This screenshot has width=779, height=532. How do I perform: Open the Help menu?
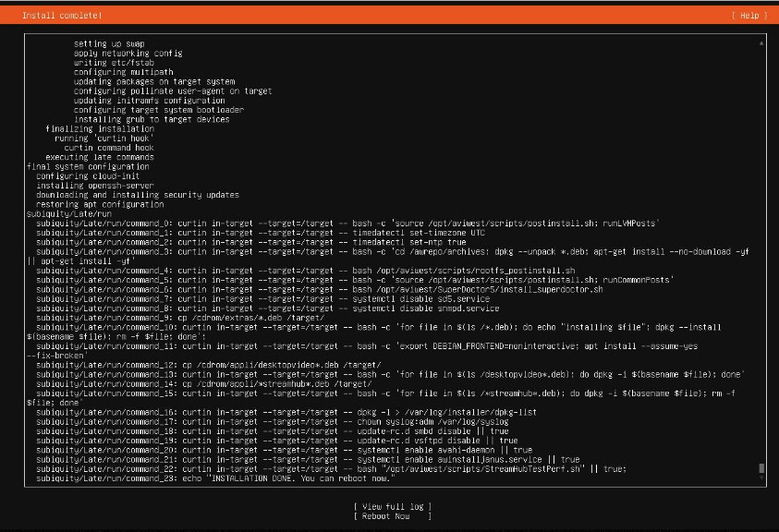pos(744,16)
